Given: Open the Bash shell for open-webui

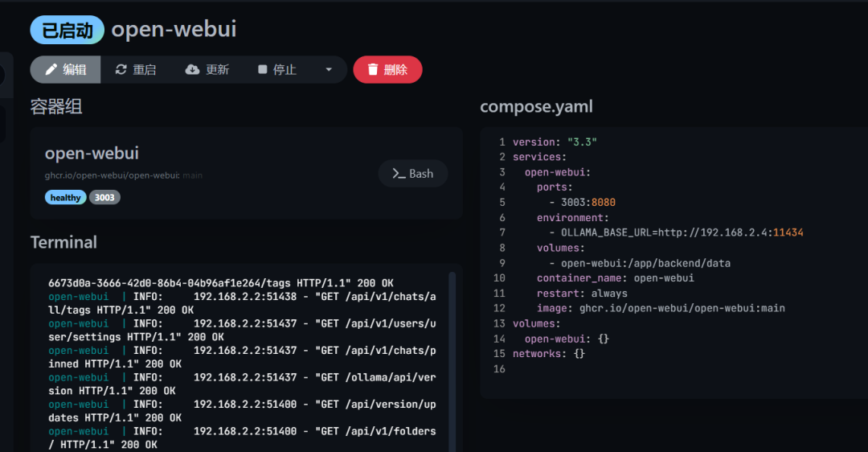Looking at the screenshot, I should tap(413, 174).
